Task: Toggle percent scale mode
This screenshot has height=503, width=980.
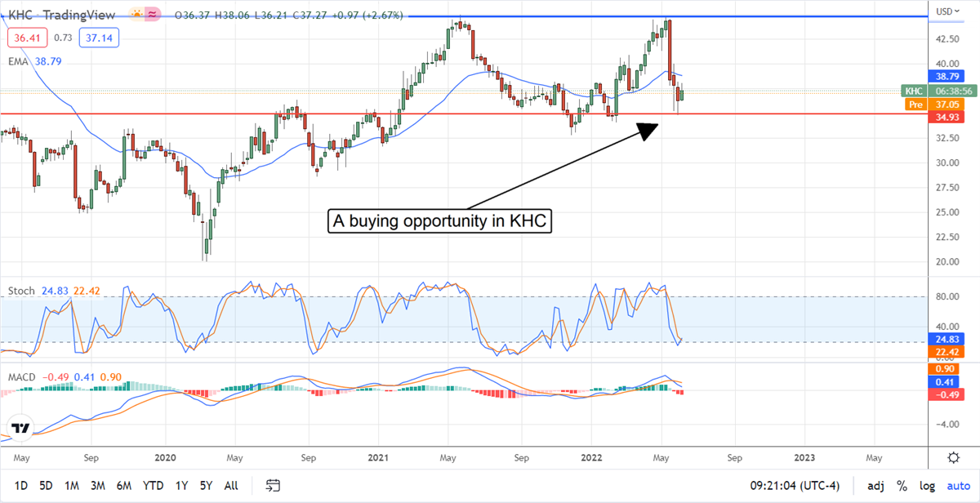Action: (x=902, y=485)
